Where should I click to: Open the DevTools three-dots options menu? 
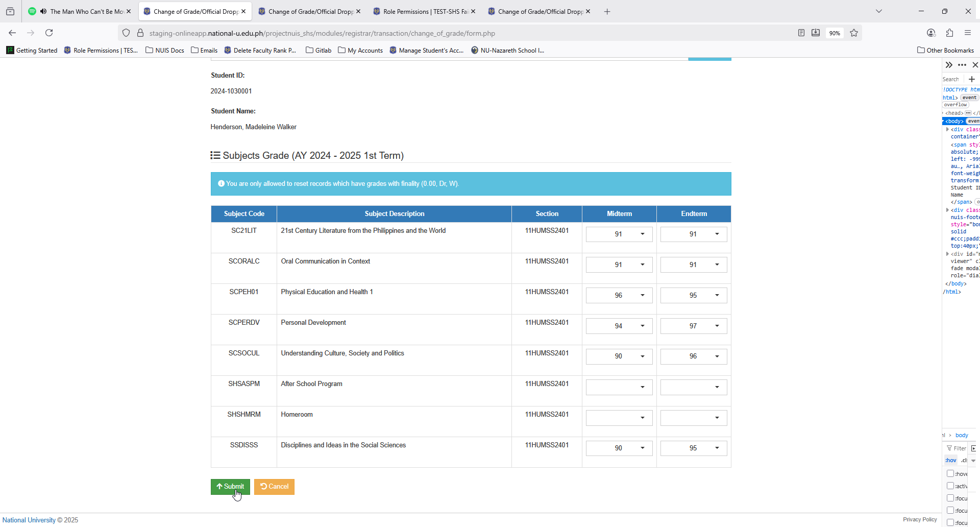[962, 65]
